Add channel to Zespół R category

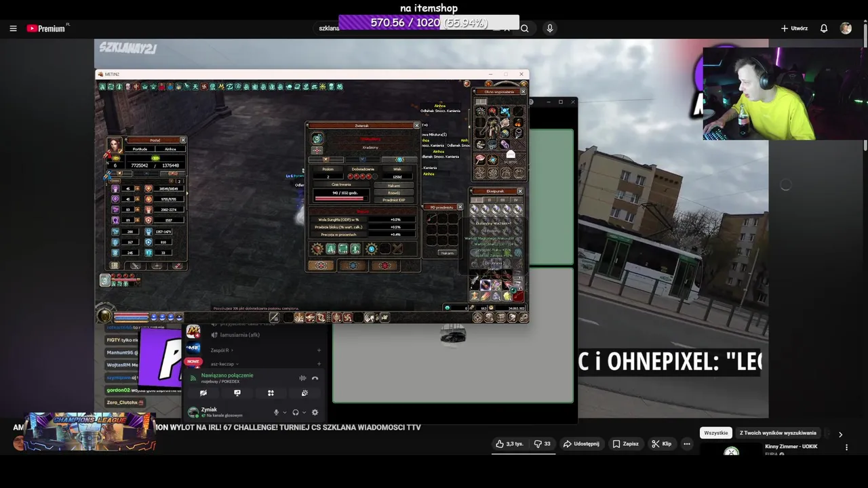319,350
